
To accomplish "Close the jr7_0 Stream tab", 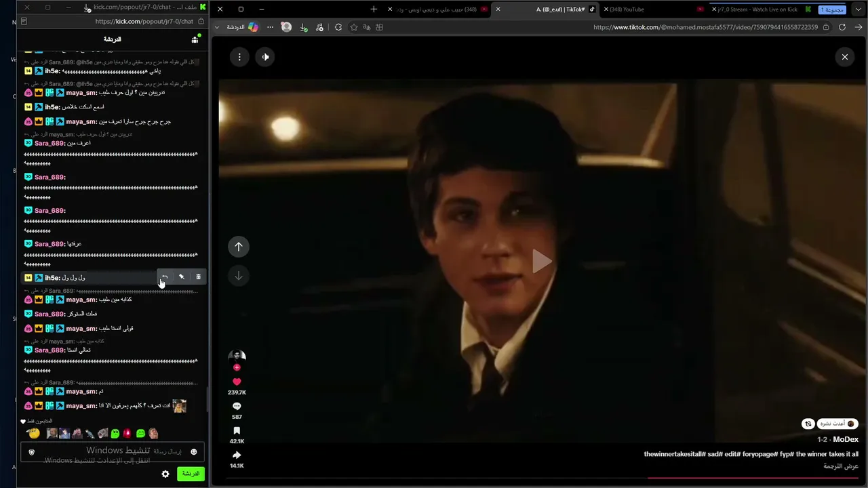I will coord(714,9).
